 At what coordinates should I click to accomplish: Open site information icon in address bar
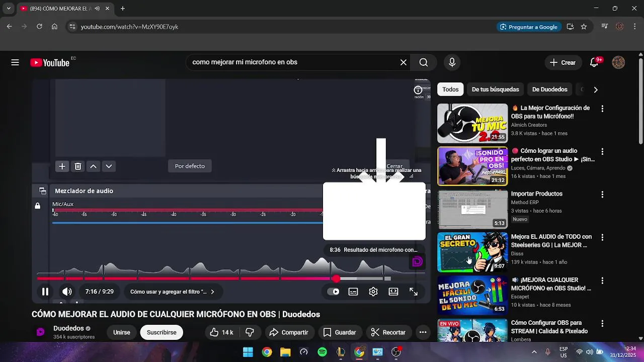point(72,27)
